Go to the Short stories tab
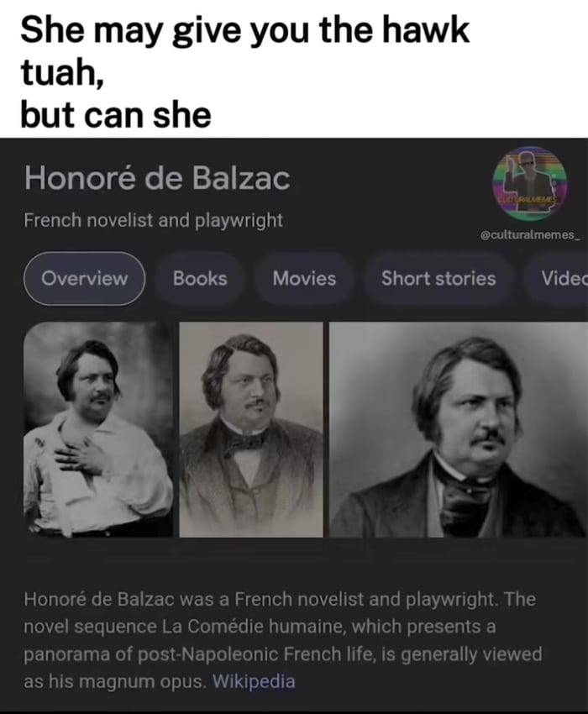 438,278
